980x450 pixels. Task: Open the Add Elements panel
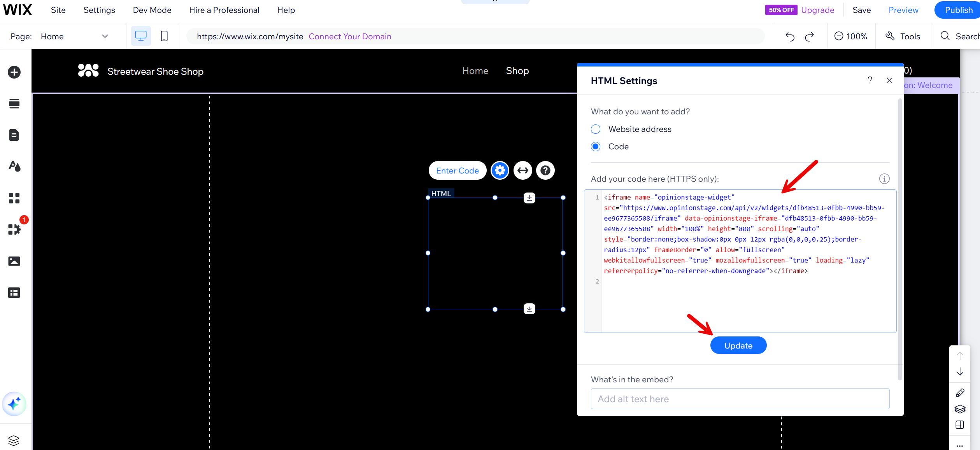coord(14,72)
